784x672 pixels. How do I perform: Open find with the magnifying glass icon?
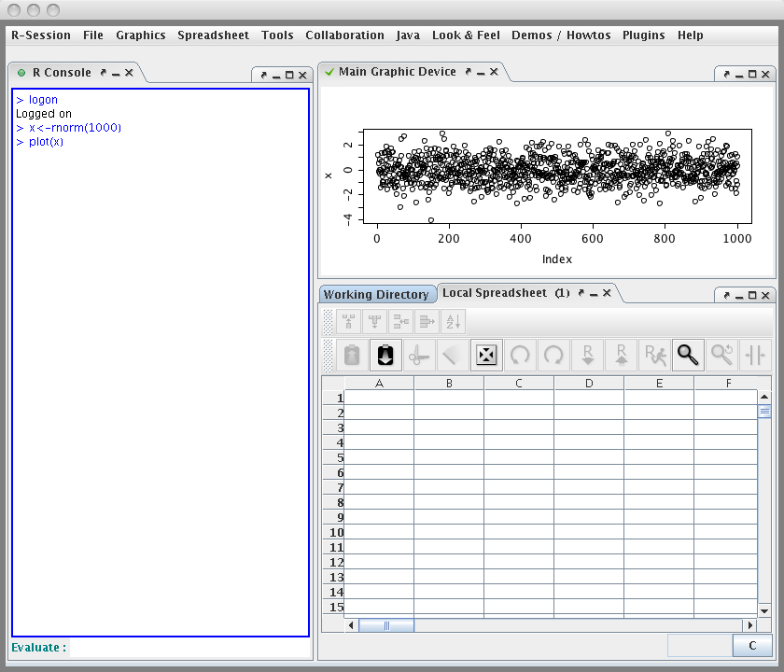tap(688, 355)
